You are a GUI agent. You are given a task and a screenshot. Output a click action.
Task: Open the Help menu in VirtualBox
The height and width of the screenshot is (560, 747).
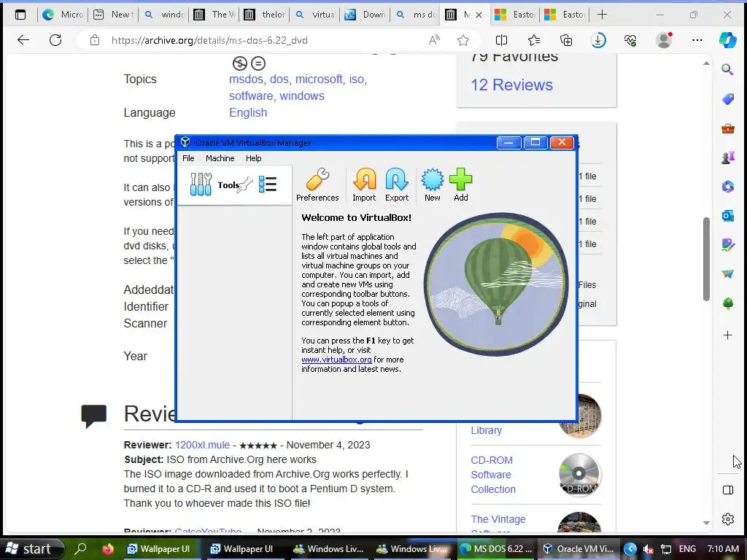pos(253,158)
